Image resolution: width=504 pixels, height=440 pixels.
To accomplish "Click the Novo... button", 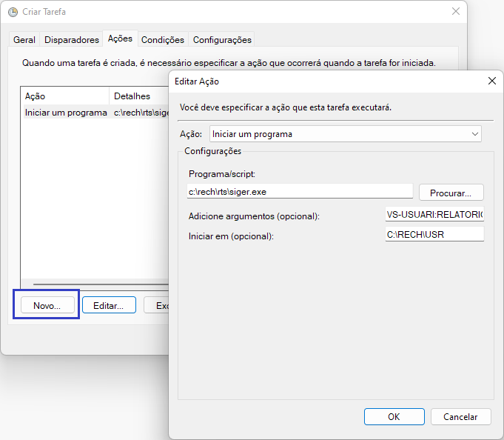I will (47, 305).
